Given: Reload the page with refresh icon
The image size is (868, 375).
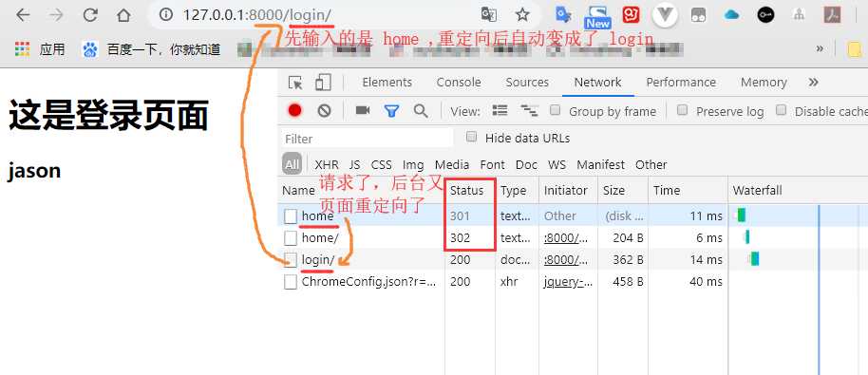Looking at the screenshot, I should click(90, 15).
